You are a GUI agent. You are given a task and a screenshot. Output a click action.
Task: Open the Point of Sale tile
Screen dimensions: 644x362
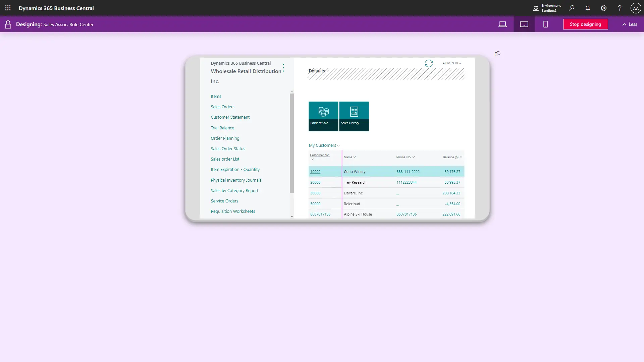(323, 116)
